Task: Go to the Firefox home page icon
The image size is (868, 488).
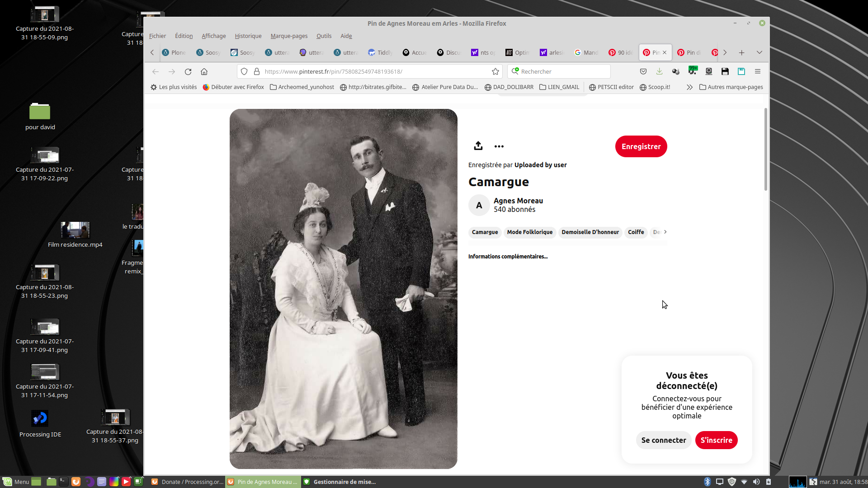Action: (x=204, y=71)
